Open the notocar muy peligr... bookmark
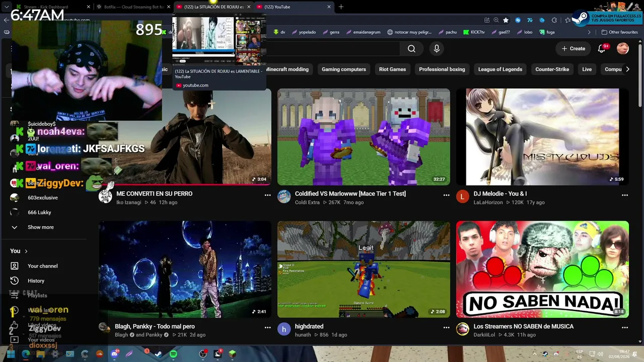This screenshot has height=362, width=644. click(409, 32)
